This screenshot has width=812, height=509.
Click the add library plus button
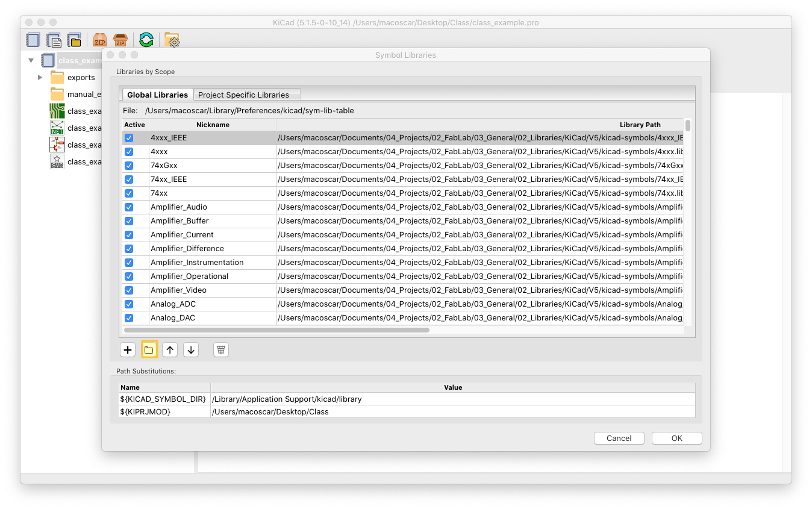(127, 350)
